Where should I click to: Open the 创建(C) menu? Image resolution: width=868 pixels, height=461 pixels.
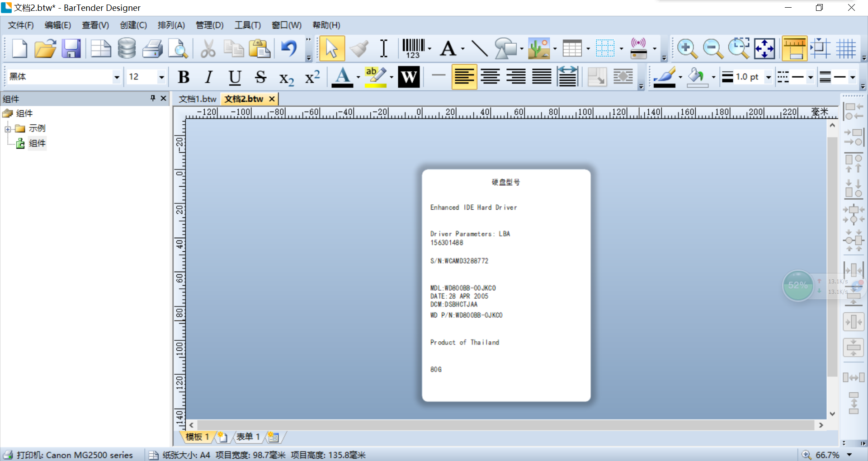(133, 25)
